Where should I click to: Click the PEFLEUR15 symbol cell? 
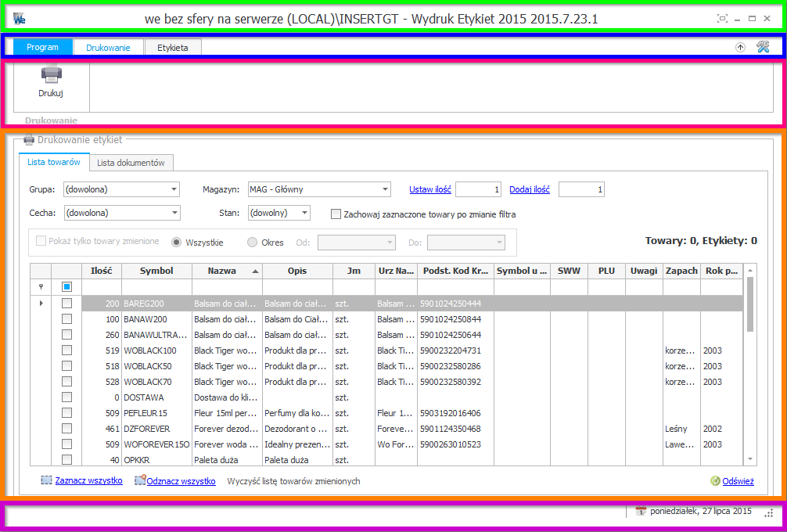pyautogui.click(x=156, y=413)
